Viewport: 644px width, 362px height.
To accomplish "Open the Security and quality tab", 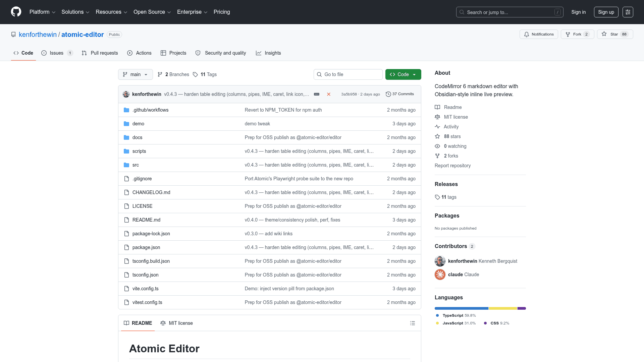I will [221, 53].
